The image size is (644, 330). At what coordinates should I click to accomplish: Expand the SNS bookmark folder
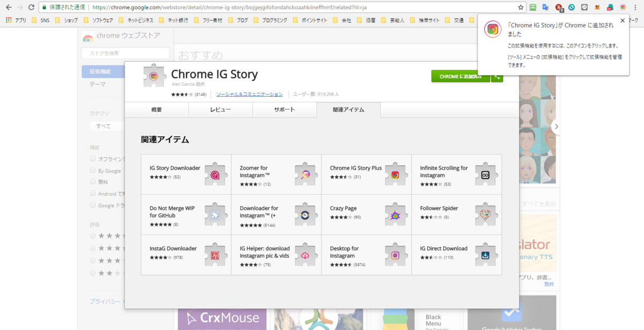pyautogui.click(x=40, y=20)
